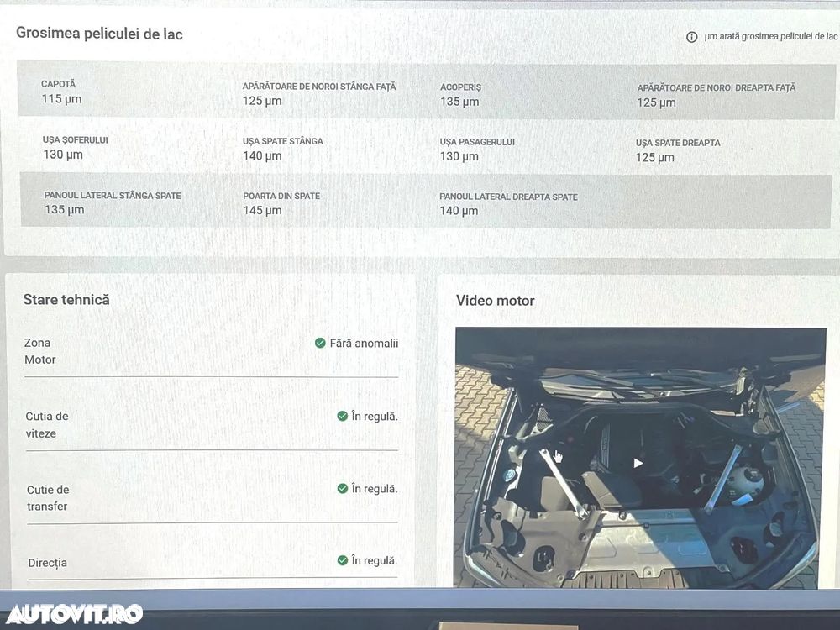This screenshot has width=840, height=630.
Task: Select the 'Grosimea peliculei de lac' heading
Action: point(100,34)
